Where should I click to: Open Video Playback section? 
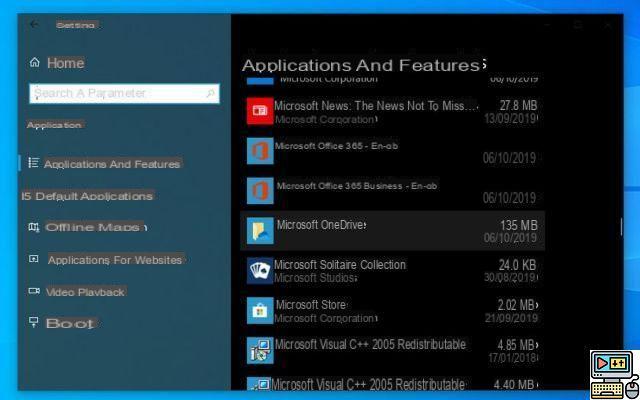pos(77,292)
